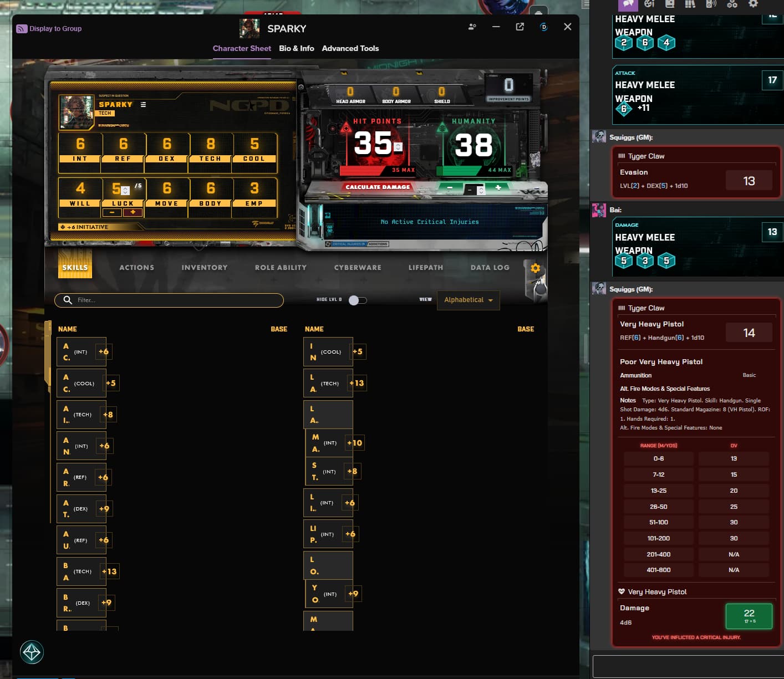Open the menu next to the SPARKY name
The image size is (784, 679).
pos(143,105)
